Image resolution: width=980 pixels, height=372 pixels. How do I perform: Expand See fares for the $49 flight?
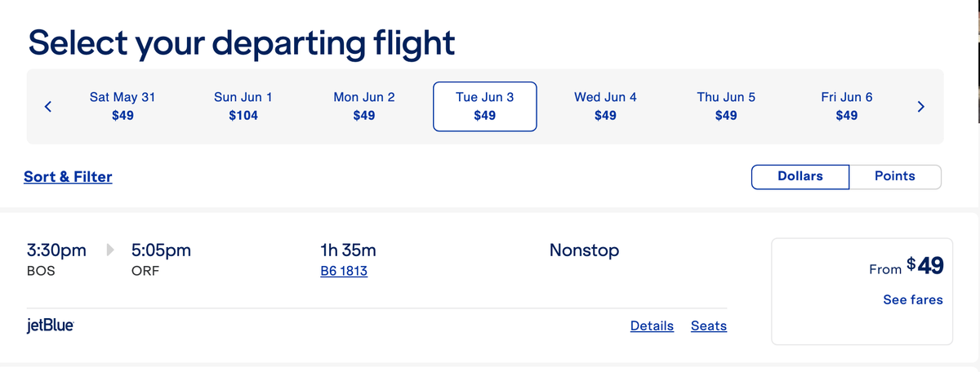[913, 299]
